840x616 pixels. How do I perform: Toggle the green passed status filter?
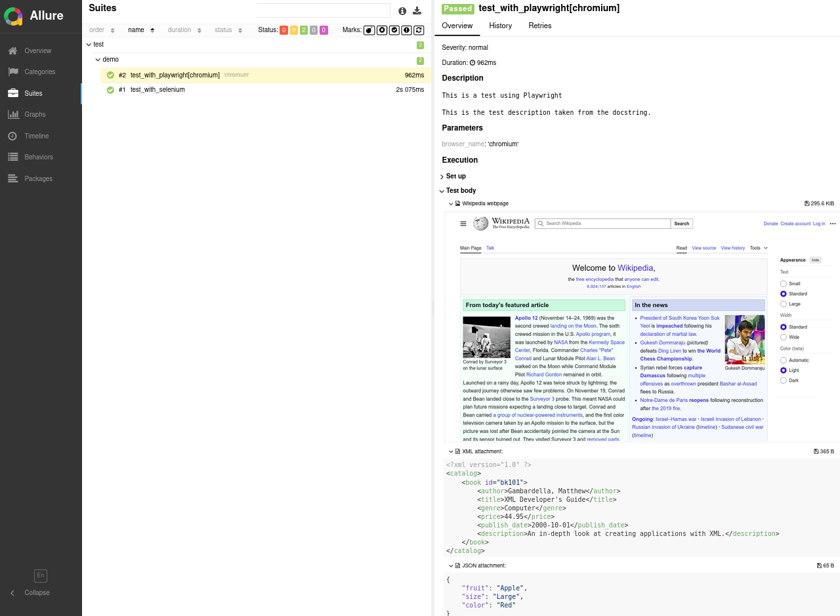(x=304, y=30)
